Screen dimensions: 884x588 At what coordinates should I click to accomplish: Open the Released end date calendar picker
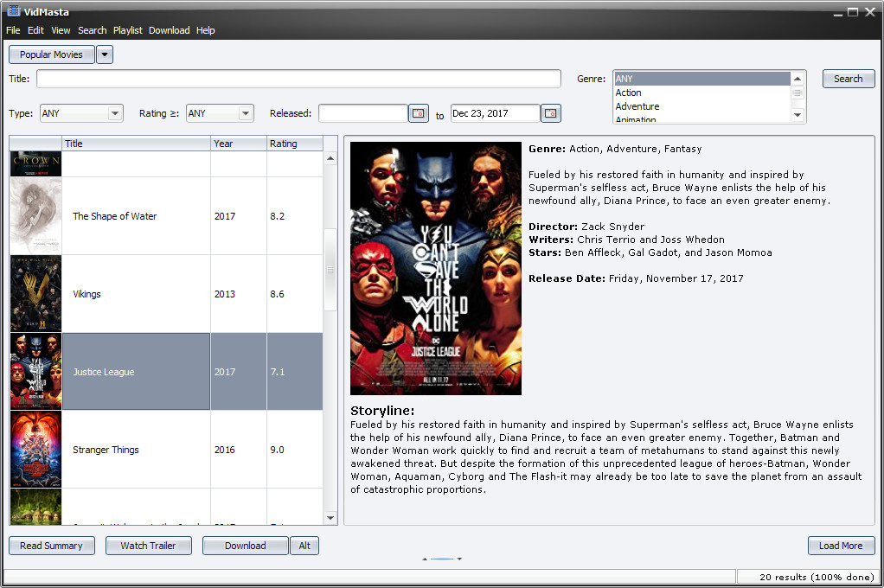pyautogui.click(x=551, y=113)
